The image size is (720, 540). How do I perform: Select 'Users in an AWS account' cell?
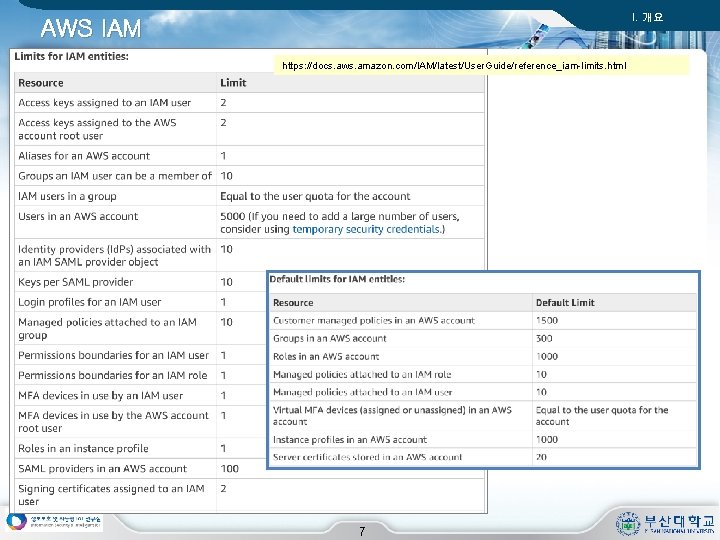pos(78,216)
